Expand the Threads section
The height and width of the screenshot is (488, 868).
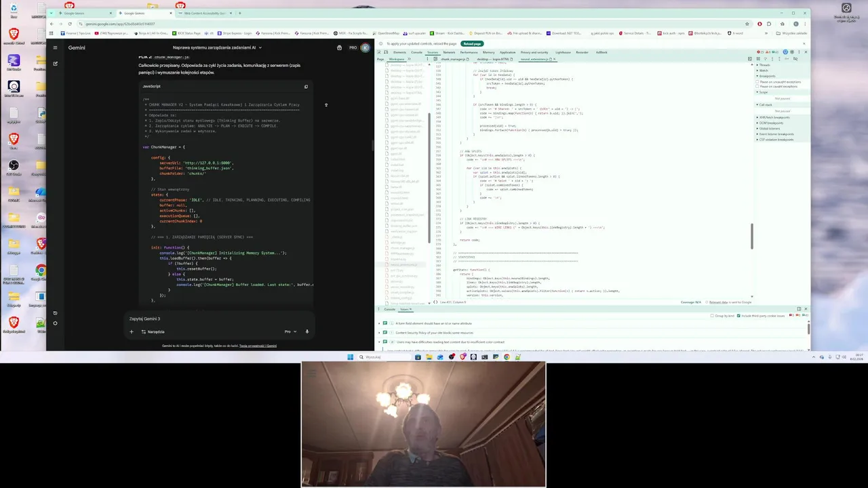(764, 65)
